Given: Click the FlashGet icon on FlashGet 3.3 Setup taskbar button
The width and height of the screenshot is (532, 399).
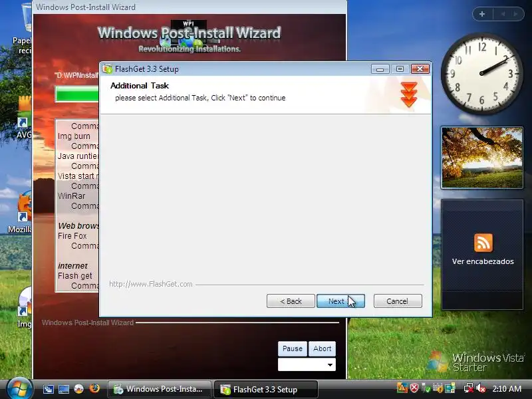Looking at the screenshot, I should point(225,389).
